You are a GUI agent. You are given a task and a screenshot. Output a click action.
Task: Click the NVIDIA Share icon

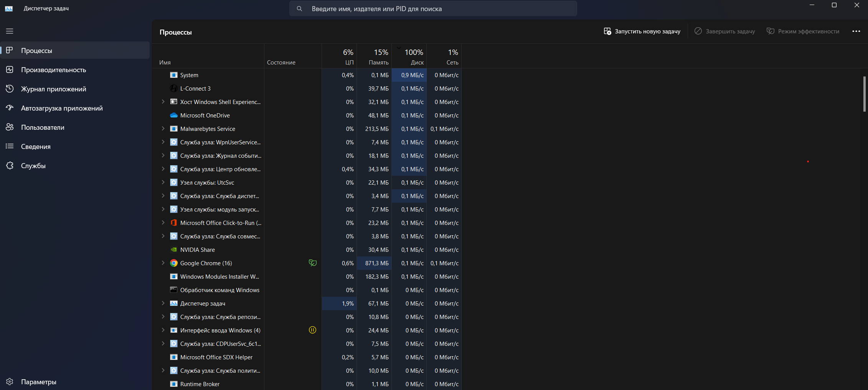(174, 250)
